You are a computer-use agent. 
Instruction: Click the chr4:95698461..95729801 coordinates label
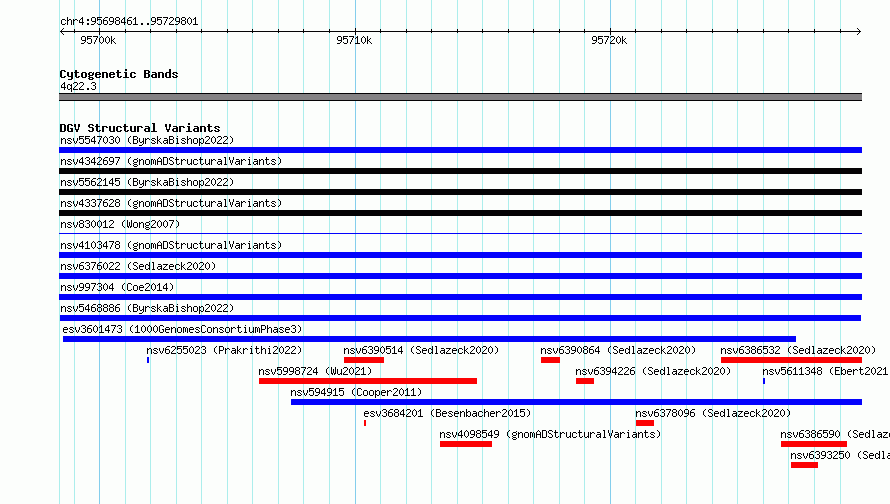click(129, 21)
